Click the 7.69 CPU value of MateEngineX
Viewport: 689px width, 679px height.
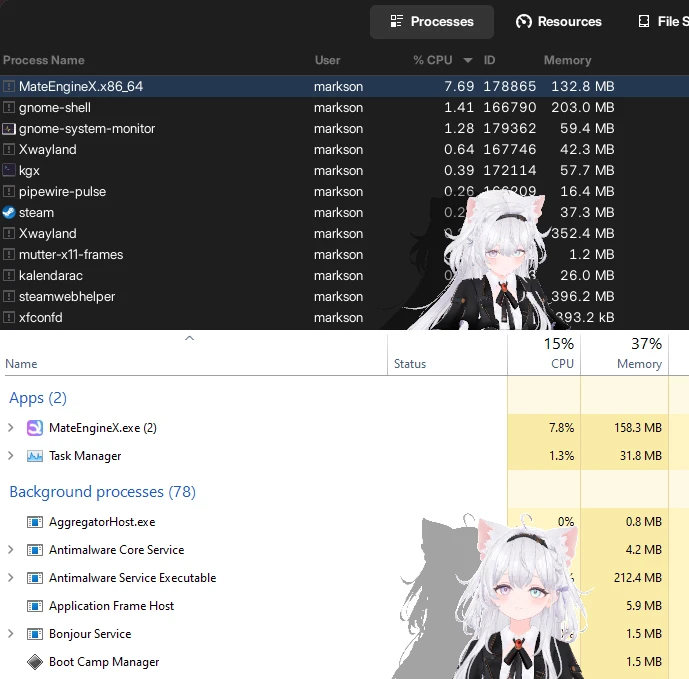459,86
